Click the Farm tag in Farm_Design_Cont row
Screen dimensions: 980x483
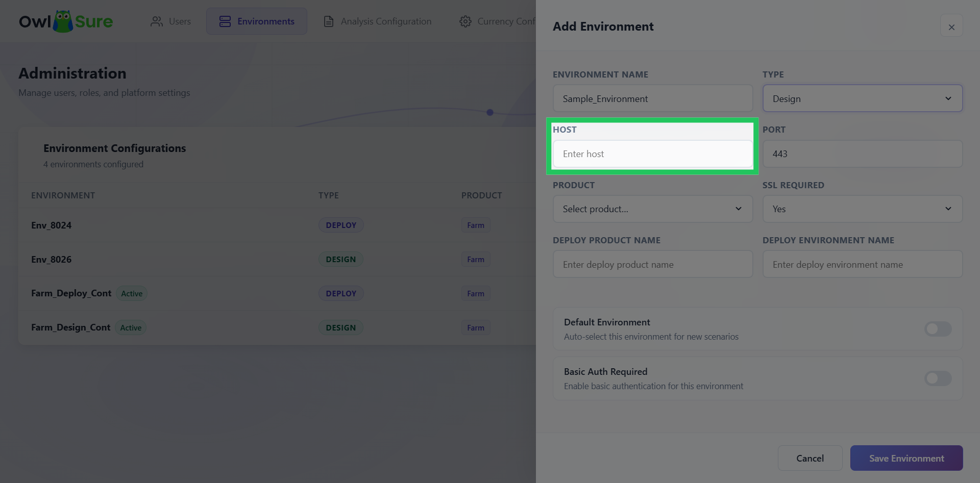point(476,327)
